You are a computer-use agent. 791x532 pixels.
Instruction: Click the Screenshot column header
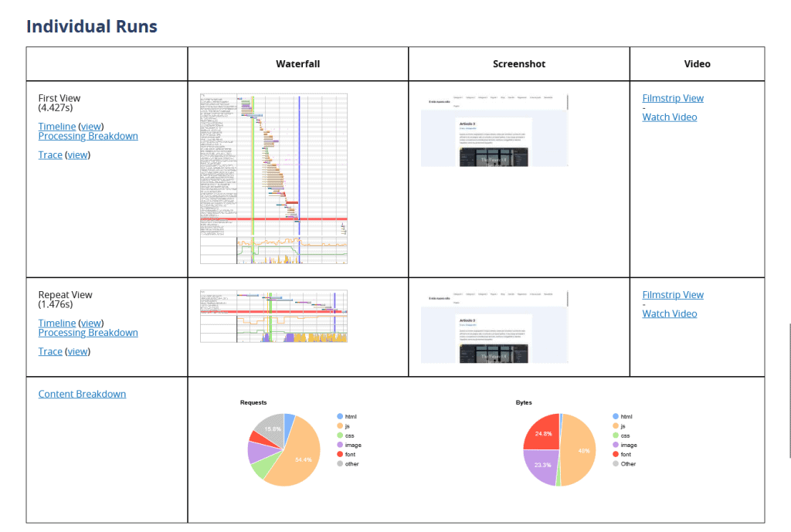coord(519,64)
